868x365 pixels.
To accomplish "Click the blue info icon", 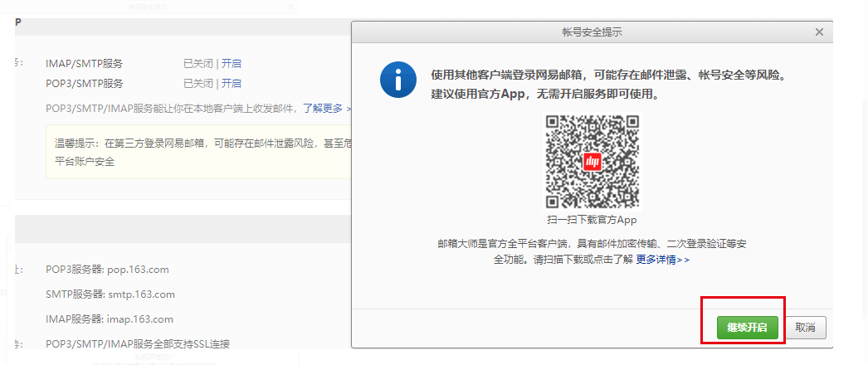I will [398, 80].
